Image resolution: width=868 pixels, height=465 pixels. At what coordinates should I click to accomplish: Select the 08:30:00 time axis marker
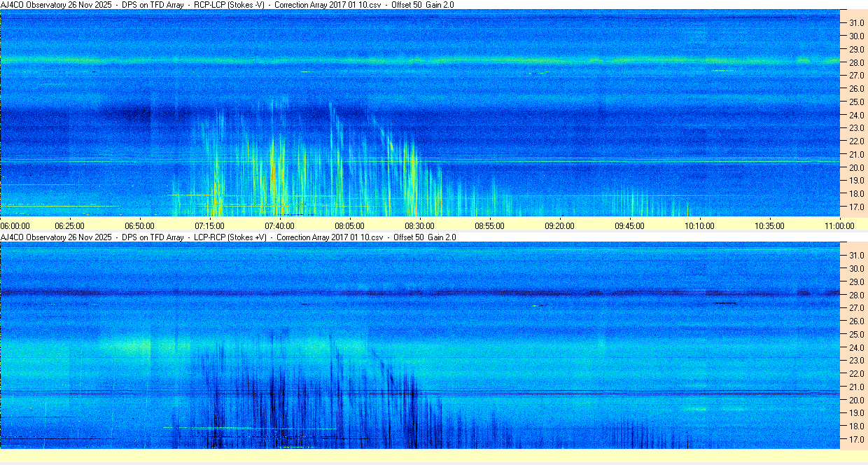tap(420, 225)
